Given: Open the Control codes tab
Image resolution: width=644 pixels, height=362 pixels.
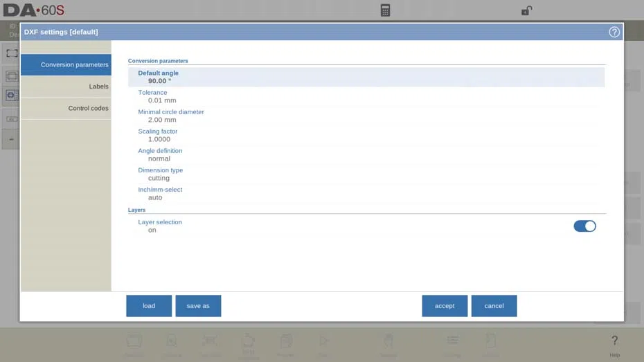Looking at the screenshot, I should click(x=66, y=109).
